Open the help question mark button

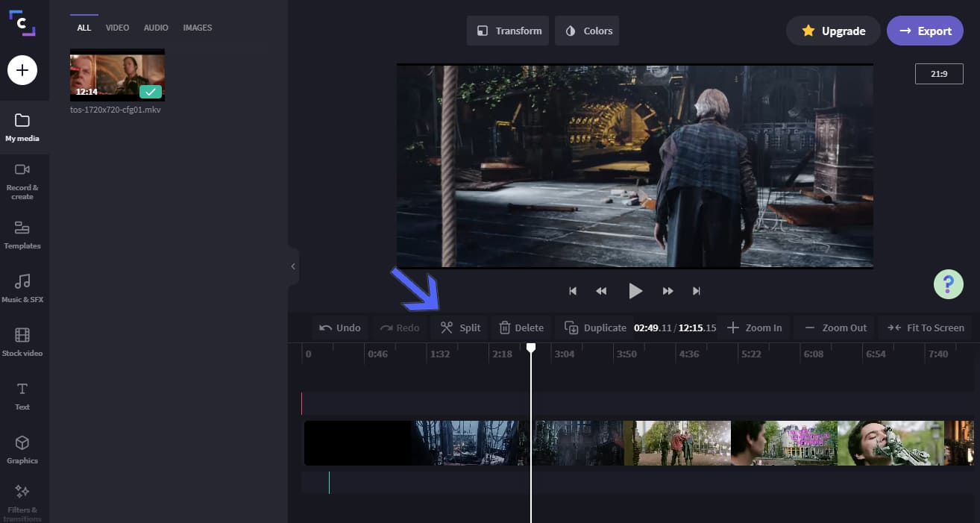948,284
